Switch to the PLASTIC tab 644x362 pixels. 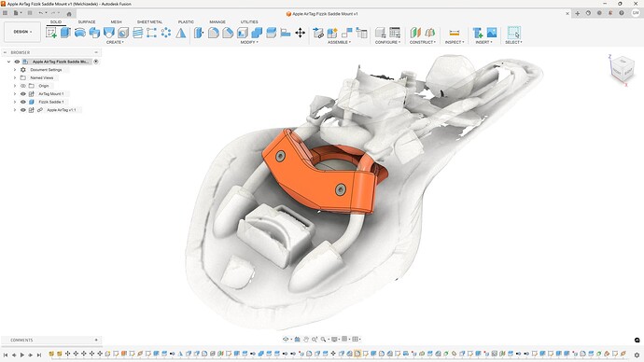(x=186, y=21)
